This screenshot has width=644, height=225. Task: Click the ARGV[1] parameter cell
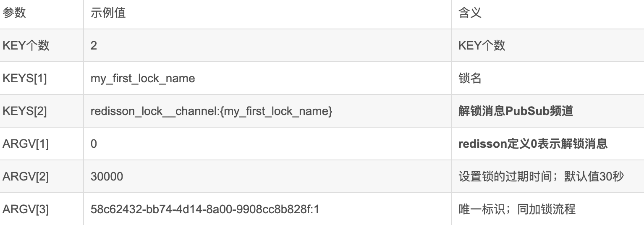click(x=26, y=144)
